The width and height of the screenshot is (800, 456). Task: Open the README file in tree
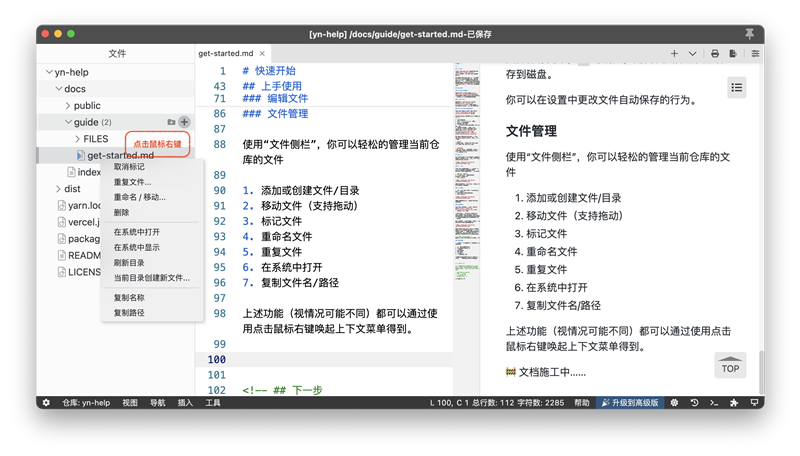pos(79,256)
